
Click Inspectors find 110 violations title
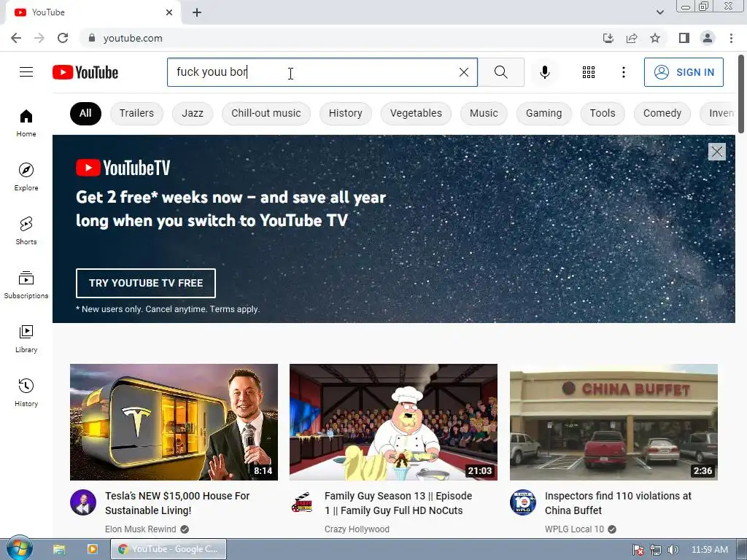(618, 503)
